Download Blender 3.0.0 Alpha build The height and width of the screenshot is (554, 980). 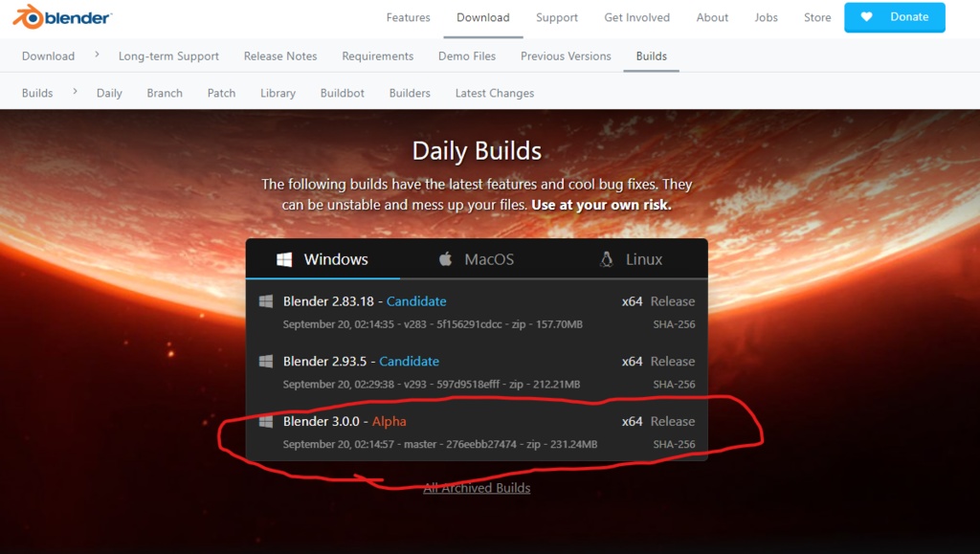[x=345, y=421]
